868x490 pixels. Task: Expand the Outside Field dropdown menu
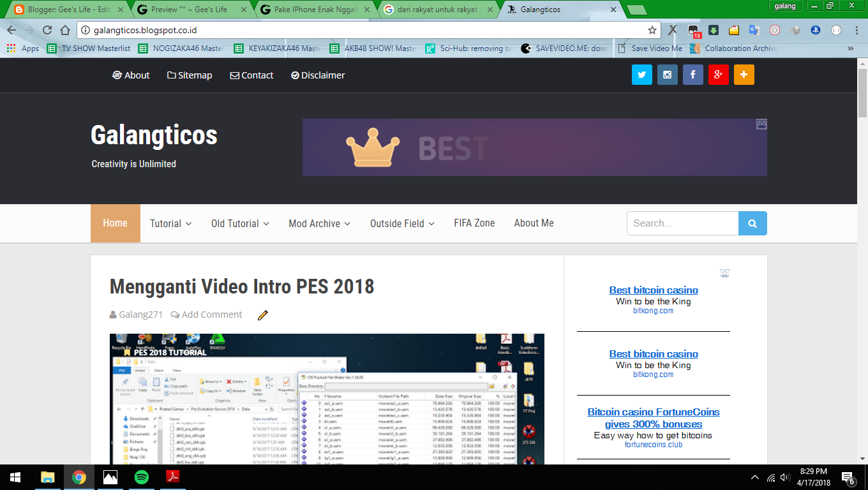[402, 223]
